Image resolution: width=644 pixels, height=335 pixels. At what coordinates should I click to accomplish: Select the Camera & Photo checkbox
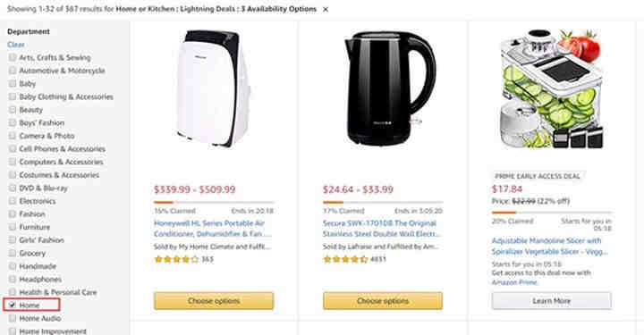coord(13,136)
